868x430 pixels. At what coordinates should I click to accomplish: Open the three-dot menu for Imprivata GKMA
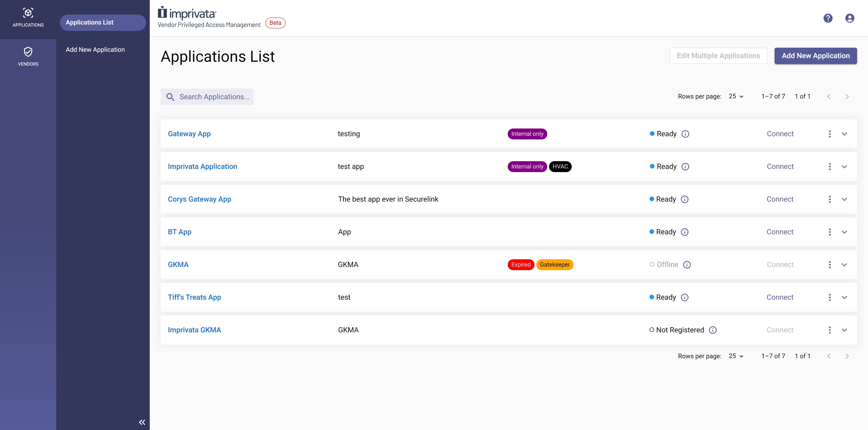[x=830, y=330]
